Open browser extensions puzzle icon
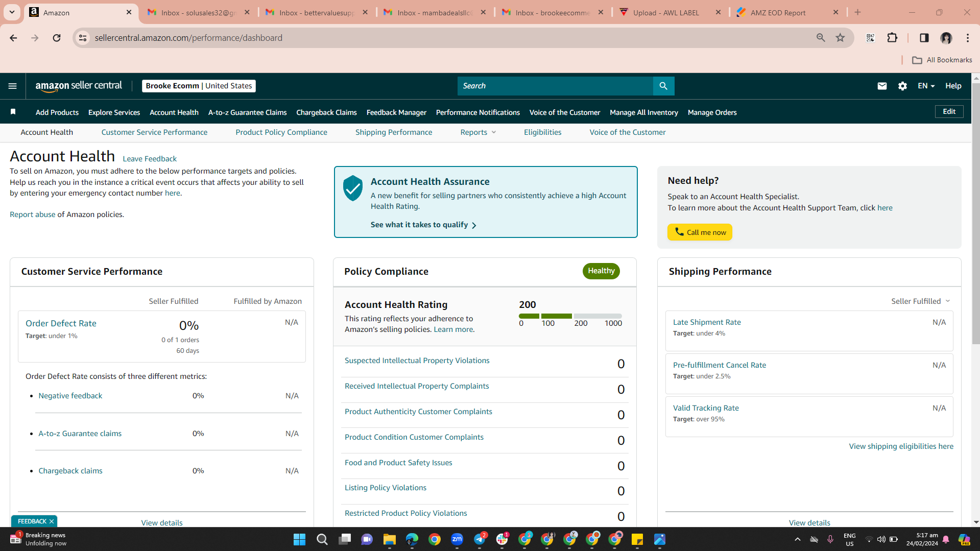This screenshot has height=551, width=980. (x=892, y=38)
